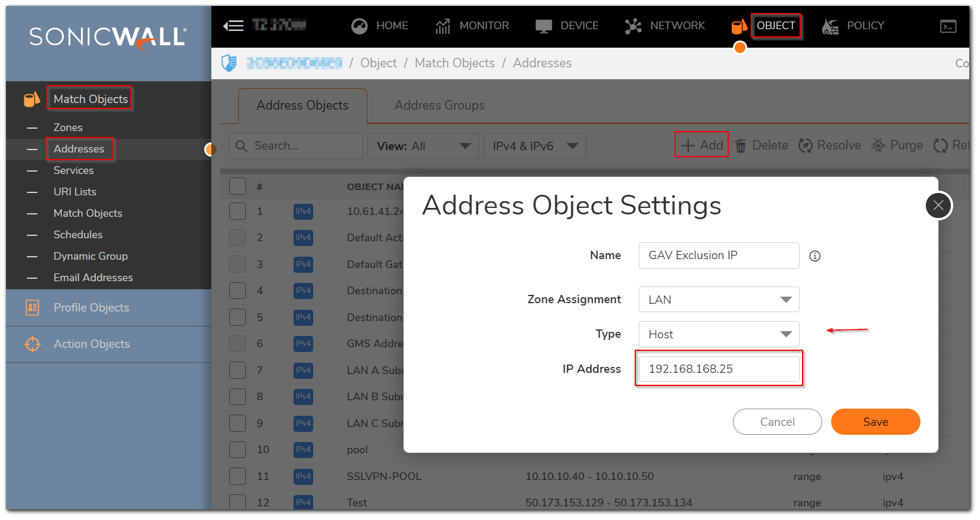Select the Address Objects tab
Image resolution: width=980 pixels, height=520 pixels.
click(x=302, y=105)
